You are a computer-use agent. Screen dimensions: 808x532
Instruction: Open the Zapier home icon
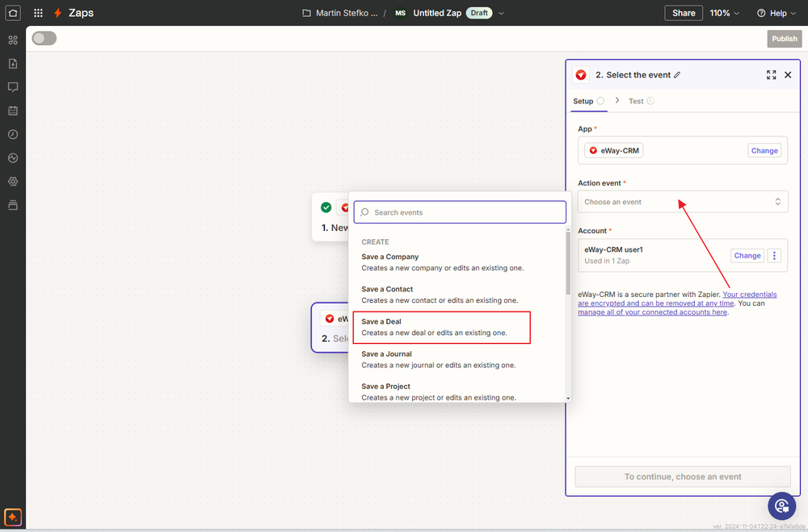(12, 13)
